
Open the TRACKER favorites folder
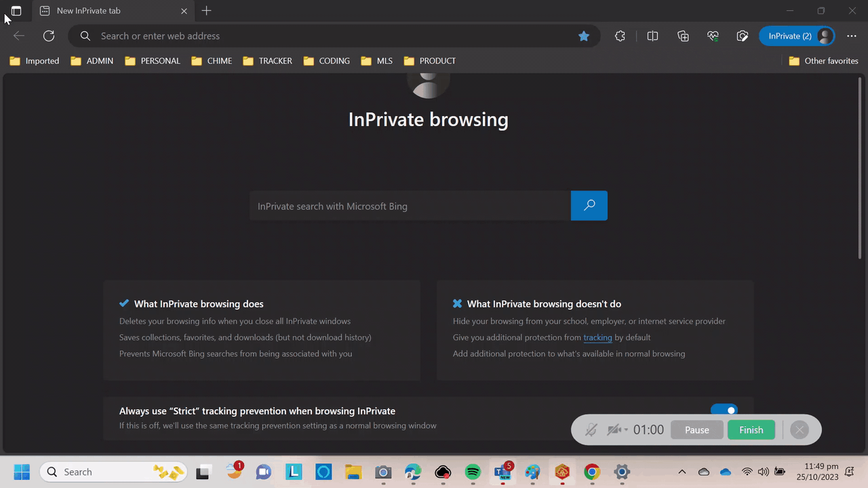tap(267, 60)
